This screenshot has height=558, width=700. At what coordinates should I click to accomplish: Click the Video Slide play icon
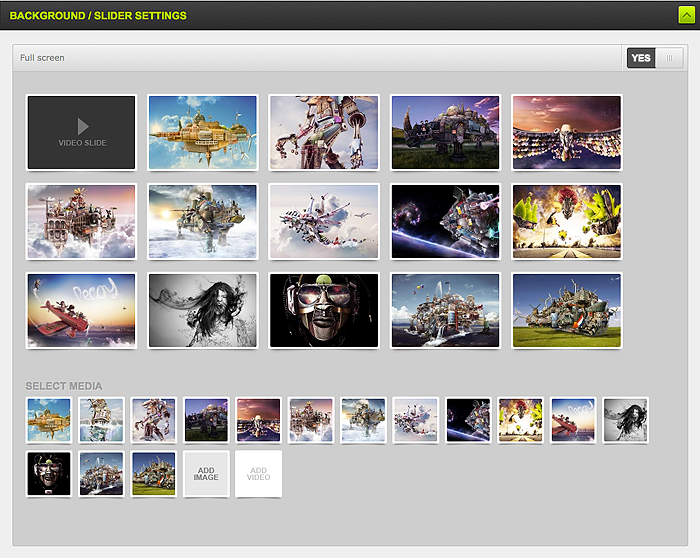(x=83, y=126)
